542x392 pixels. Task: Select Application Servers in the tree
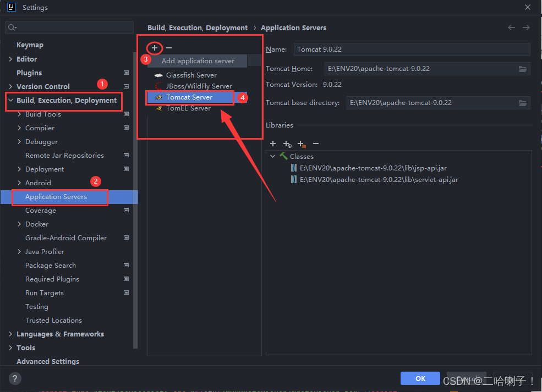(x=69, y=197)
